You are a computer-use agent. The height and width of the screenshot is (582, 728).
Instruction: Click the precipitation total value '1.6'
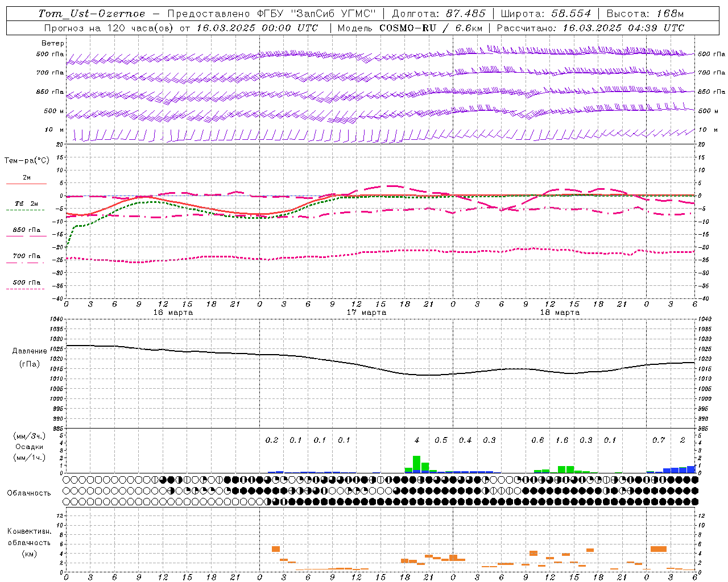[562, 440]
